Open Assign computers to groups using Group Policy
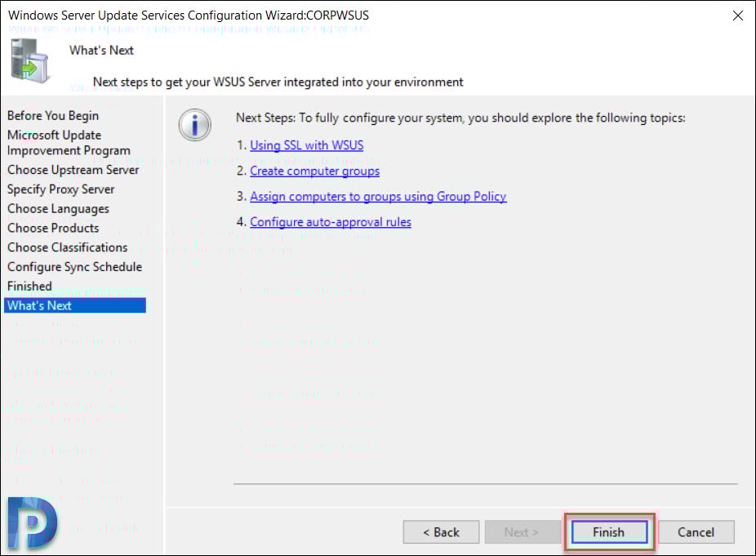 378,197
